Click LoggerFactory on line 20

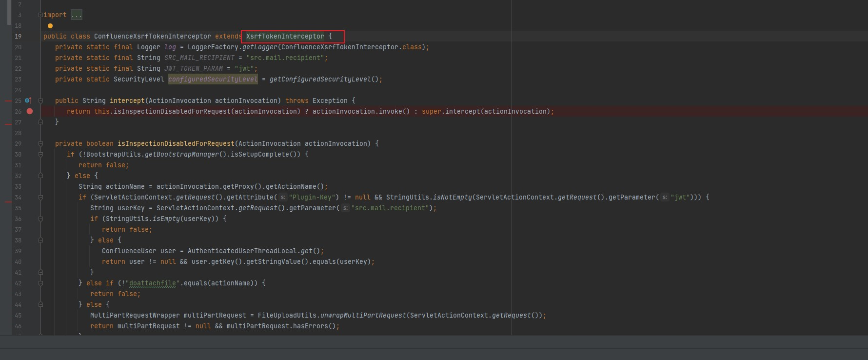click(x=213, y=47)
